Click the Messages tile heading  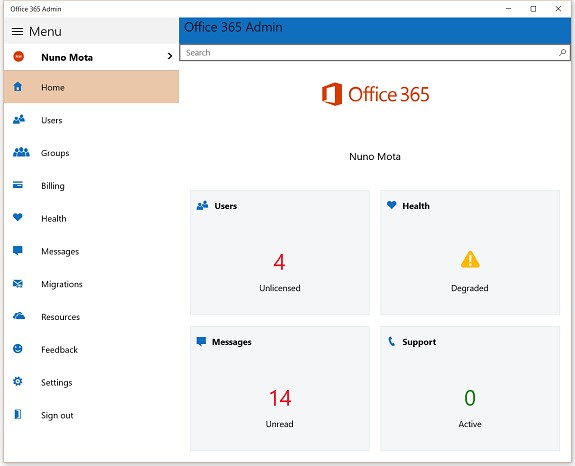coord(232,342)
